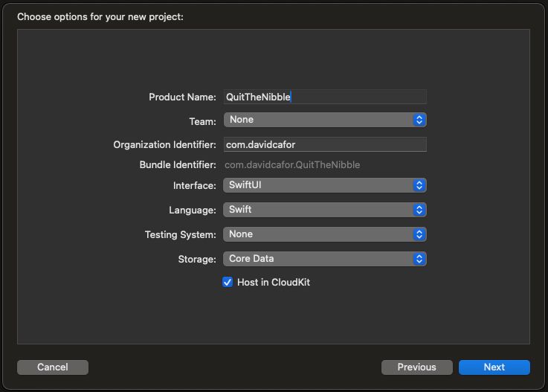Uncheck the Host in CloudKit checkbox
Screen dimensions: 548x392
228,283
